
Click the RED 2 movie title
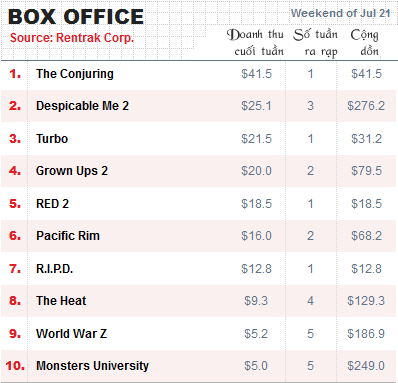click(x=52, y=203)
